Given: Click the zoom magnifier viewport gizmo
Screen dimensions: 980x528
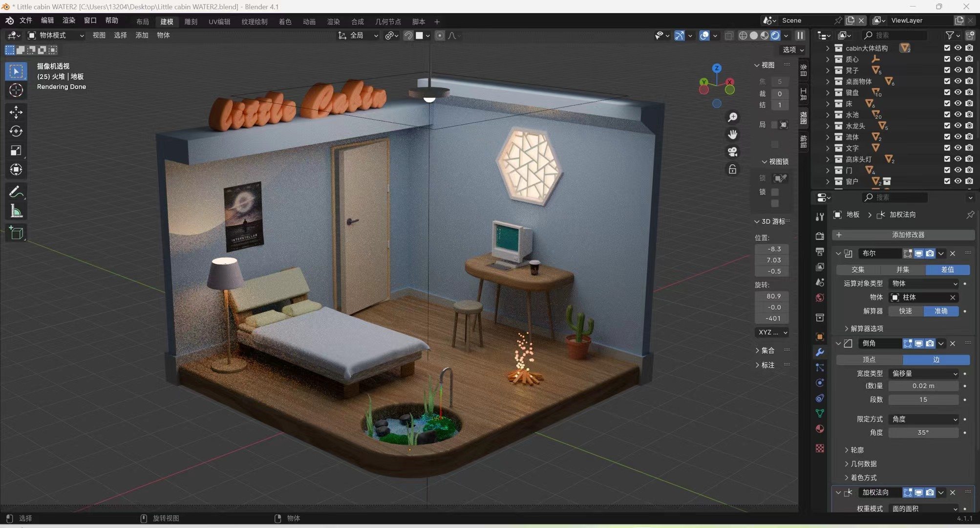Looking at the screenshot, I should [x=732, y=117].
